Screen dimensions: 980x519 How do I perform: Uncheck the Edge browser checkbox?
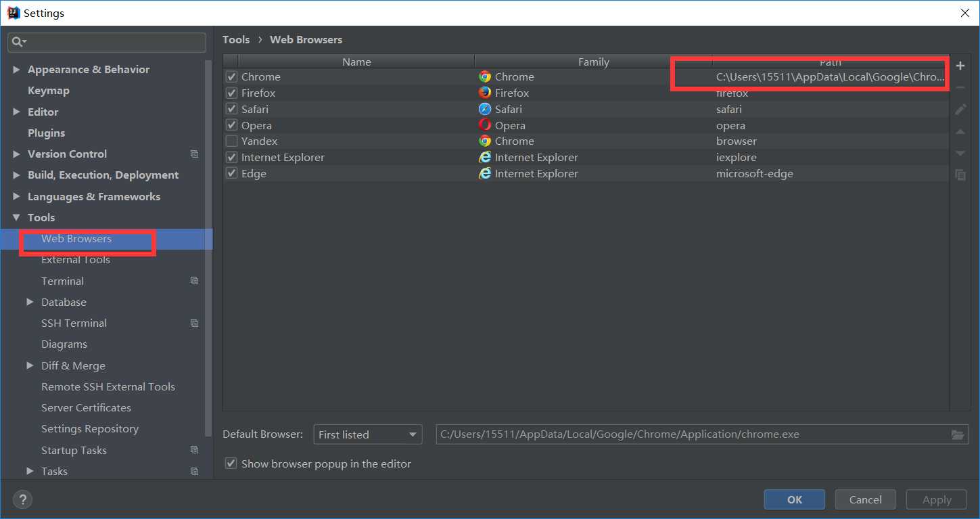point(231,173)
